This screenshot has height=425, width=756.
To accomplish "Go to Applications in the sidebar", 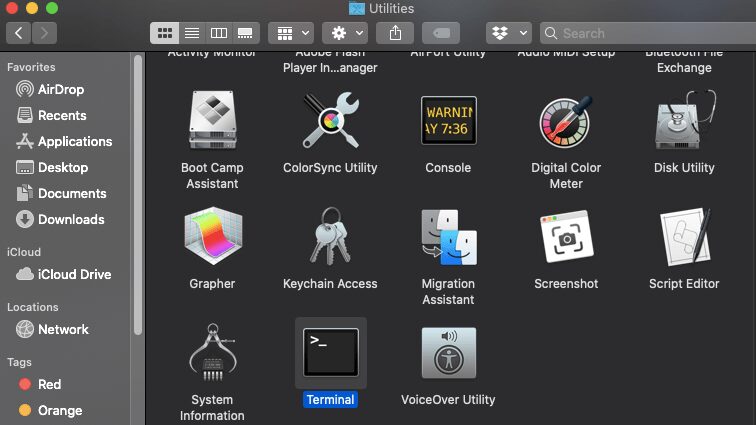I will (65, 141).
